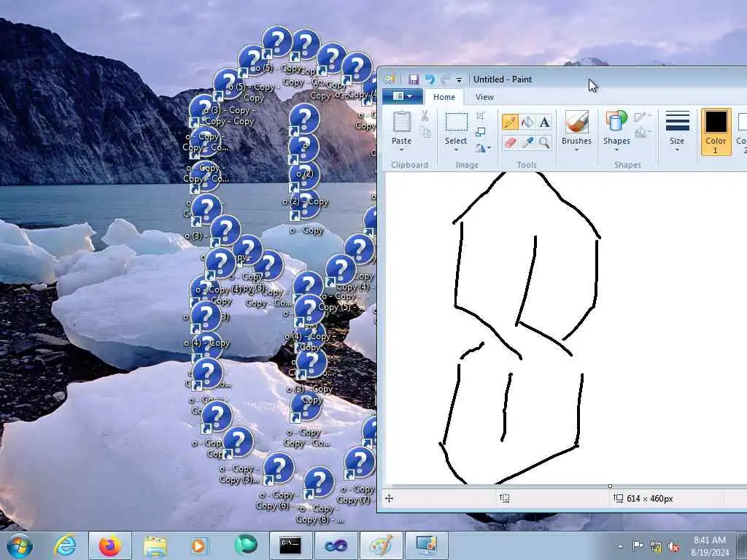
Task: Open the blue Paint file menu button
Action: [x=402, y=96]
